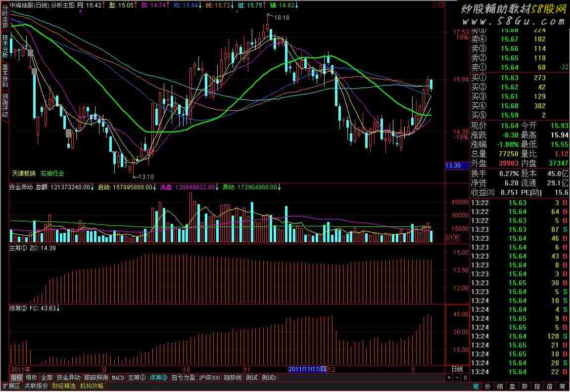This screenshot has width=570, height=392.
Task: Click the 买① bid row at 15.63
Action: point(520,78)
